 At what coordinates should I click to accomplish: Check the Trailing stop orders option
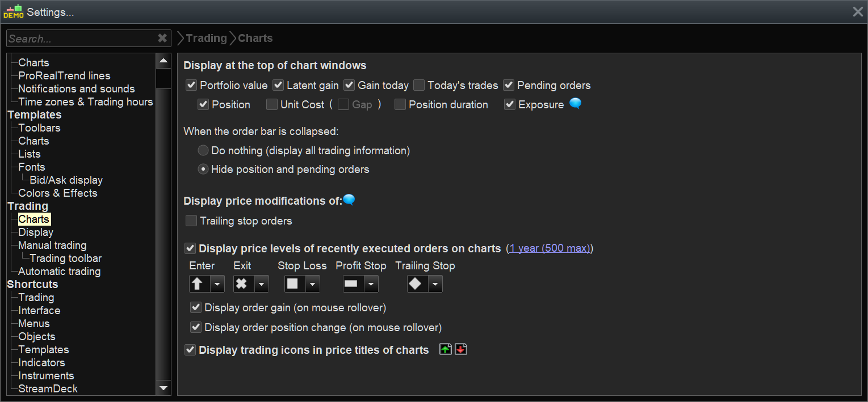tap(191, 221)
